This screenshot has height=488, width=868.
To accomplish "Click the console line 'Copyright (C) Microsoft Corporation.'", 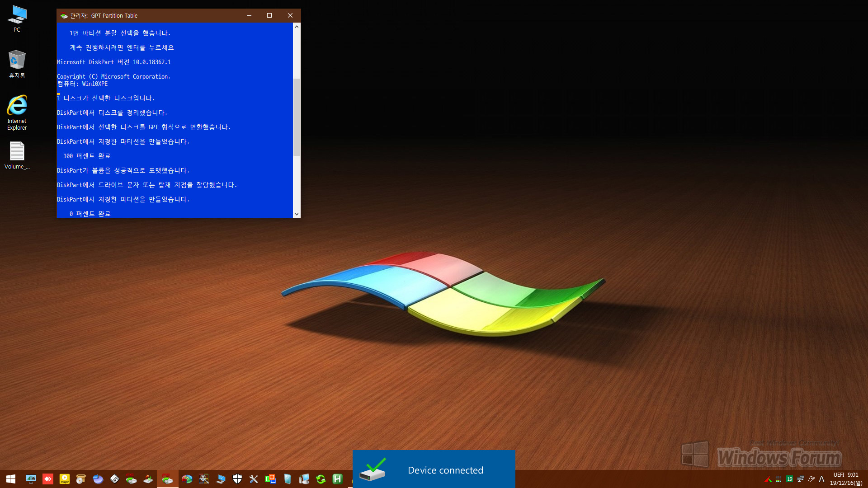I will pyautogui.click(x=114, y=76).
